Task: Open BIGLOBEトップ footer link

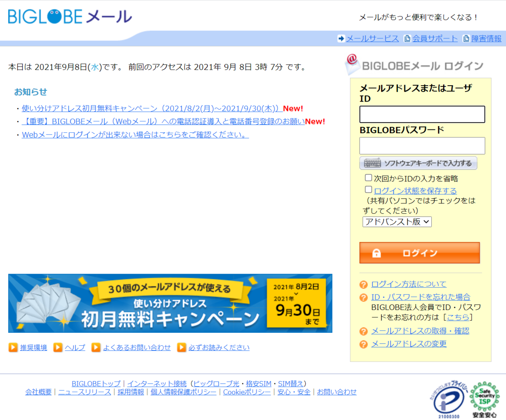Action: (x=96, y=384)
